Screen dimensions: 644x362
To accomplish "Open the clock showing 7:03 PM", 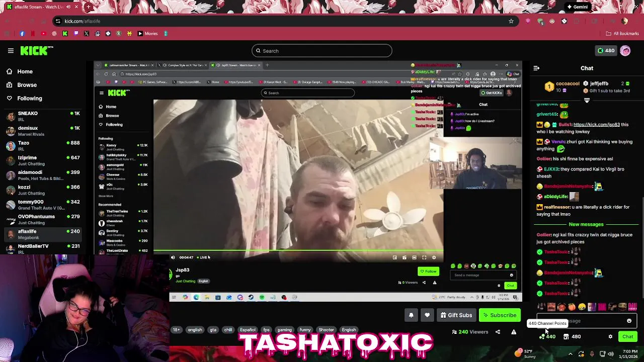I will coord(628,354).
